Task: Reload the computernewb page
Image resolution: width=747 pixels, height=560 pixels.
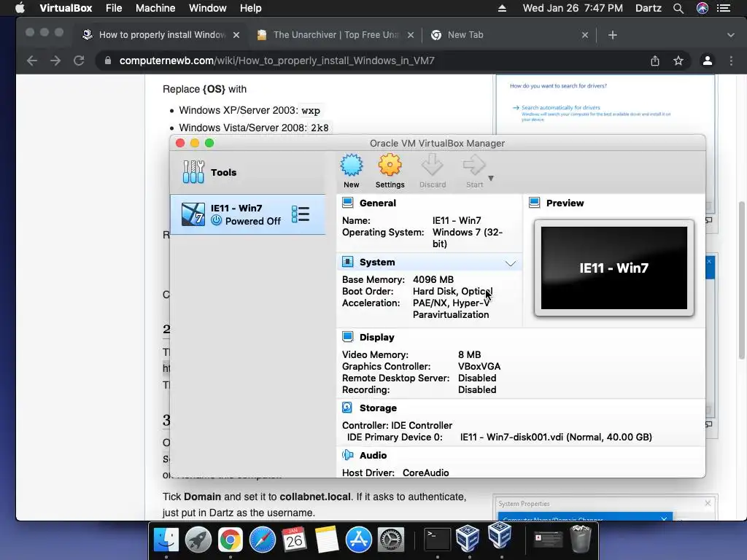Action: point(79,61)
